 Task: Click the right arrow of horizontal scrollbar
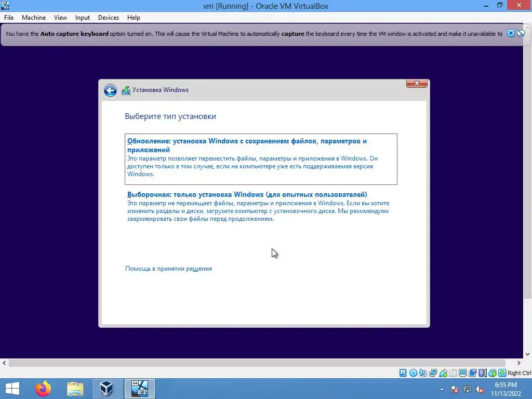[518, 363]
